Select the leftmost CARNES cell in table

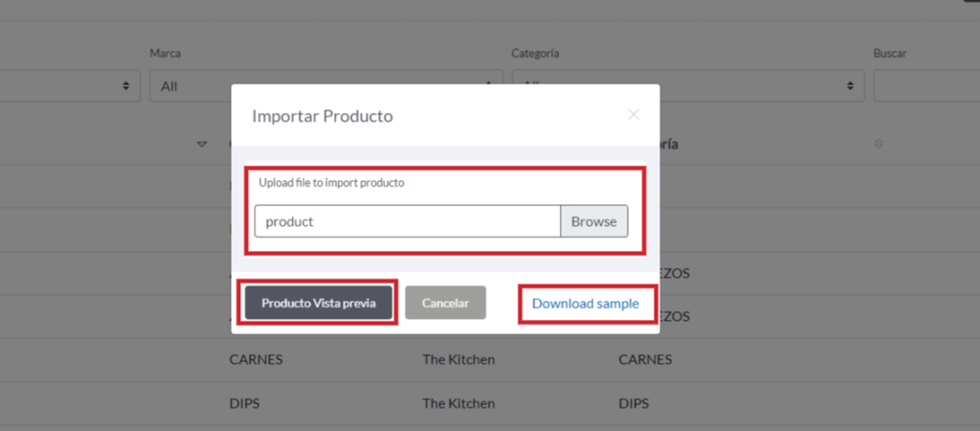pyautogui.click(x=256, y=360)
